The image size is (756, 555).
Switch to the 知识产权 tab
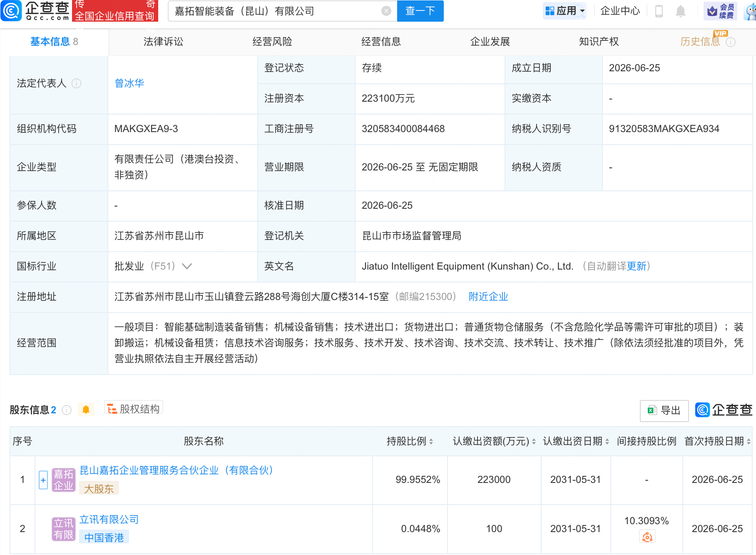click(x=599, y=42)
